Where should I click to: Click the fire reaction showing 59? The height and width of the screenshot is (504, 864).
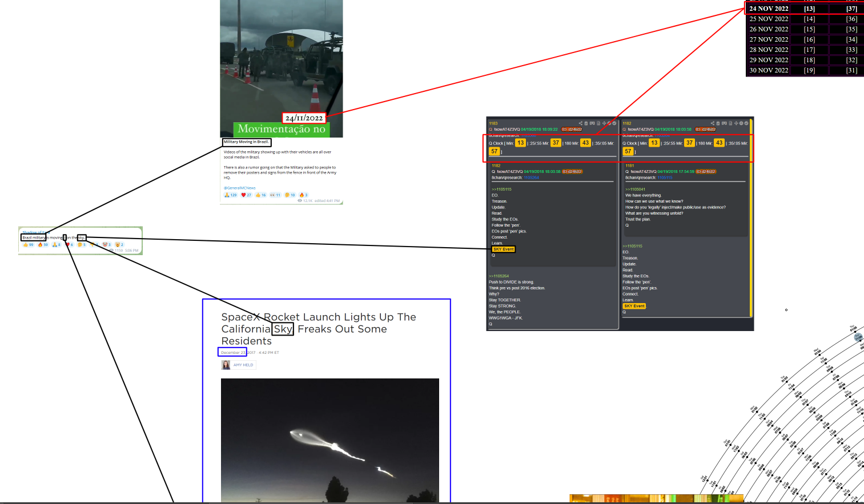[43, 245]
